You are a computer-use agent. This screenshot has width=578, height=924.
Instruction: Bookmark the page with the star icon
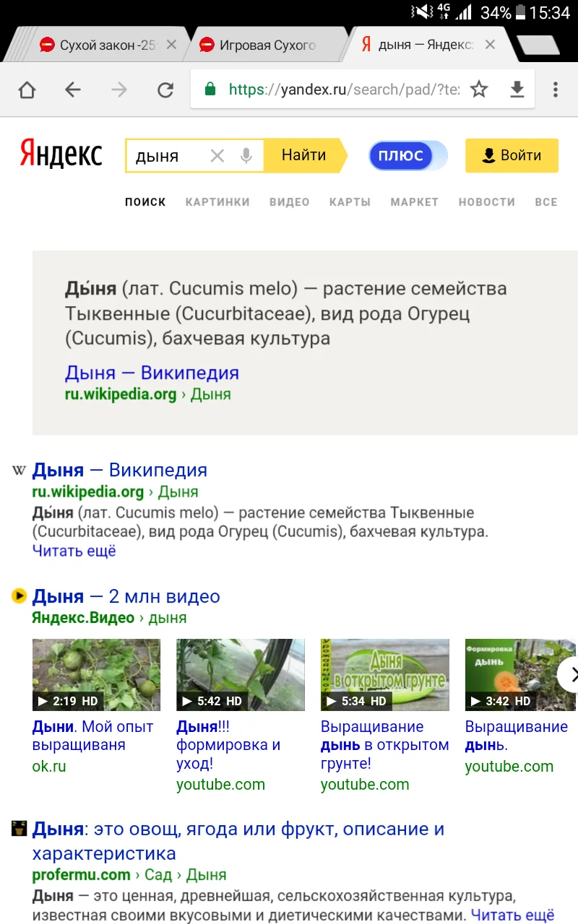click(479, 90)
